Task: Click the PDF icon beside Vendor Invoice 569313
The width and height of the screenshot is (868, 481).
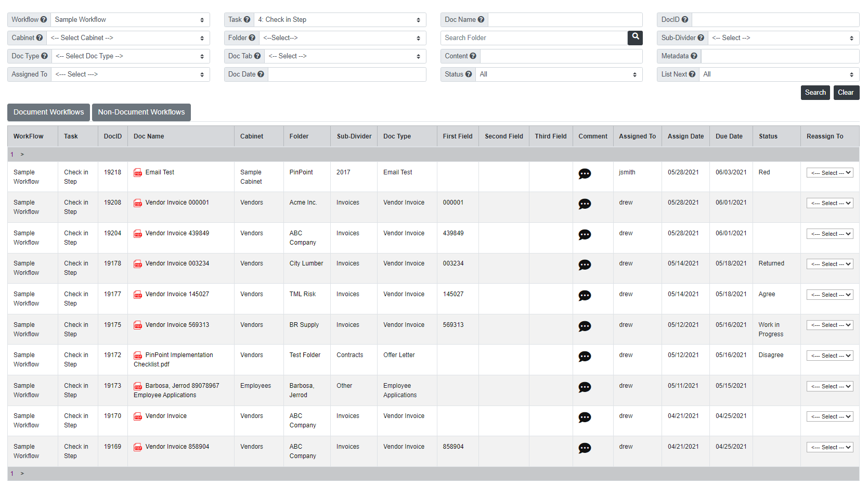Action: coord(138,325)
